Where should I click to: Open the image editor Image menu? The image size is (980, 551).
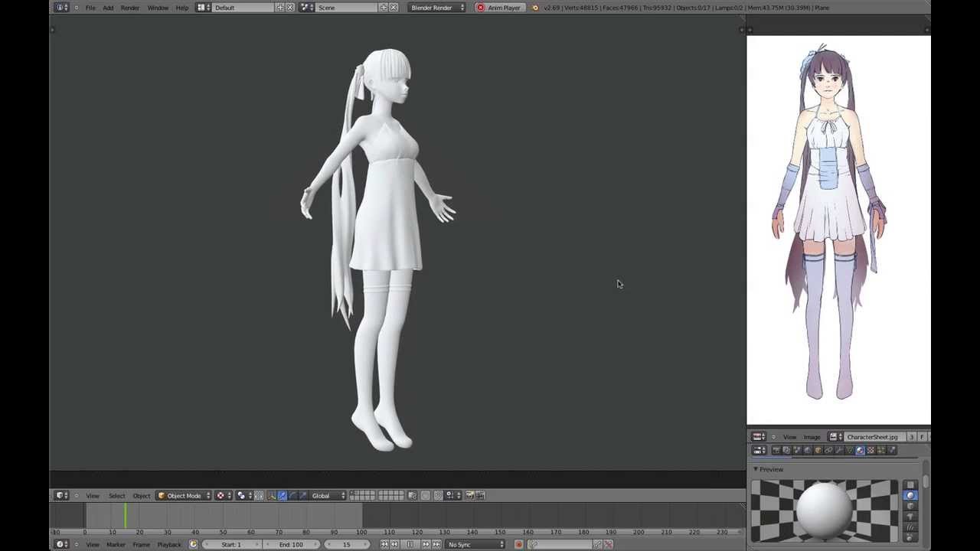pos(812,437)
